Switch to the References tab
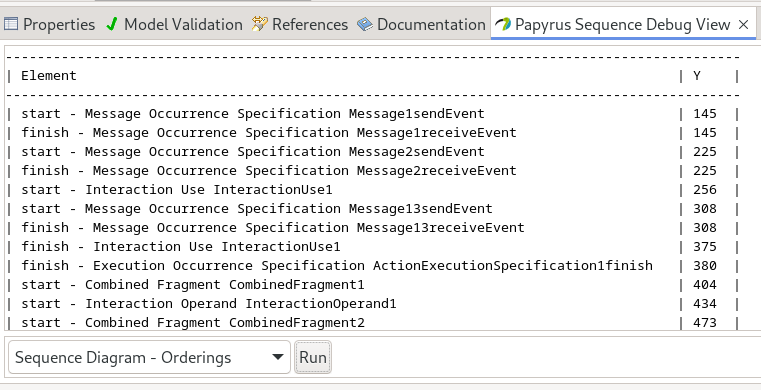 coord(300,24)
